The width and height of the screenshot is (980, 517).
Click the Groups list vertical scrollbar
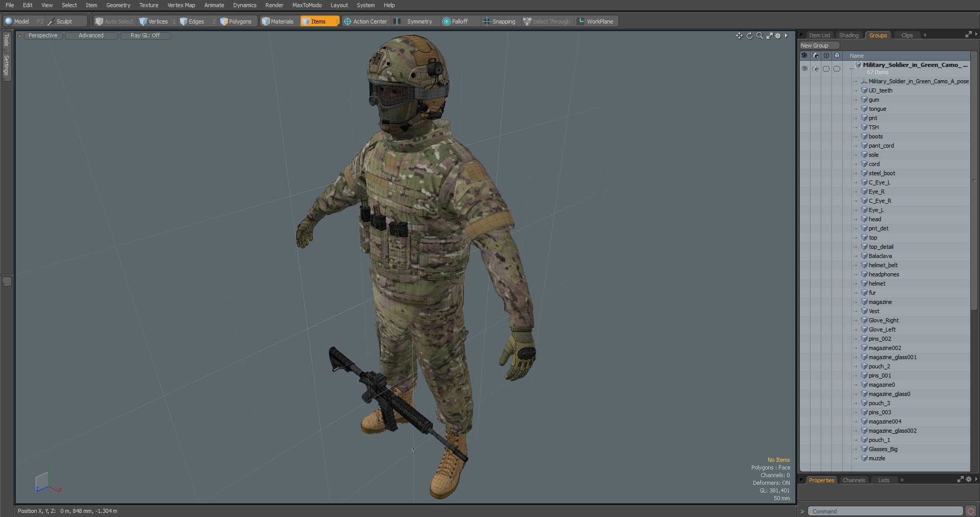coord(974,181)
